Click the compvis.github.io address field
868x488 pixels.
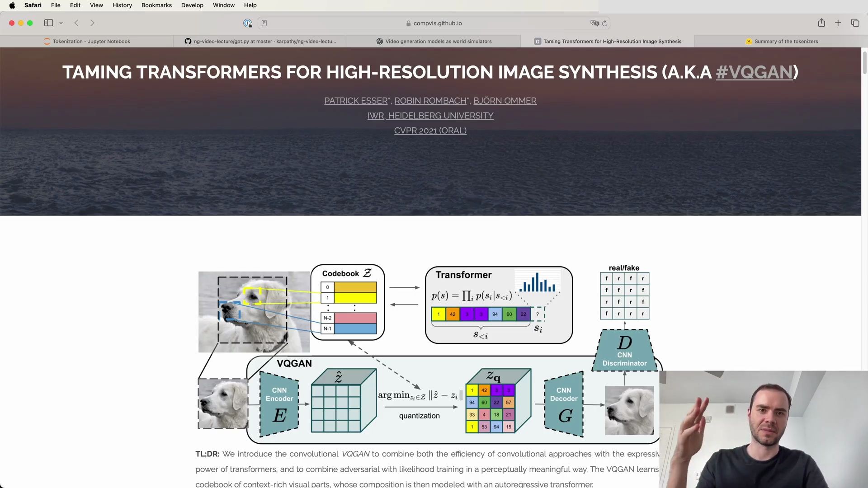(x=434, y=23)
